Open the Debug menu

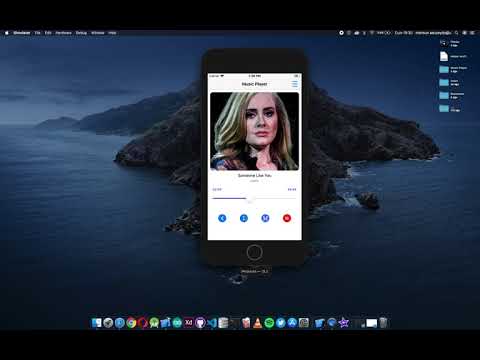tap(81, 33)
